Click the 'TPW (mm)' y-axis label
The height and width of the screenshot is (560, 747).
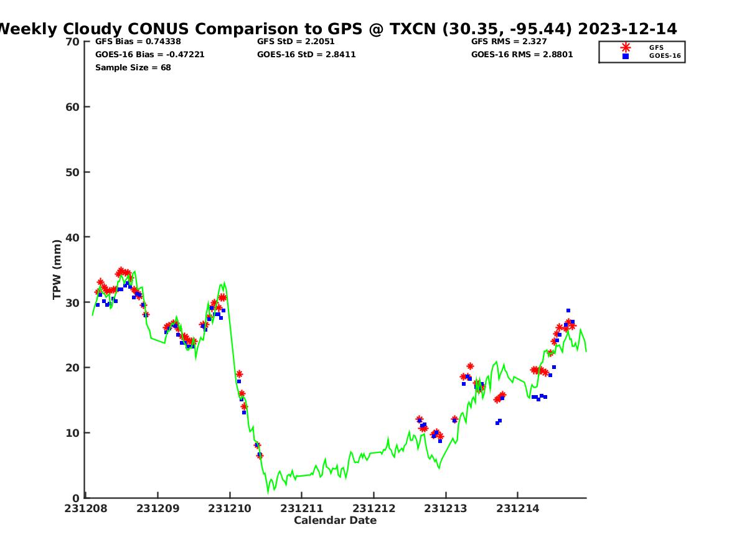[57, 269]
